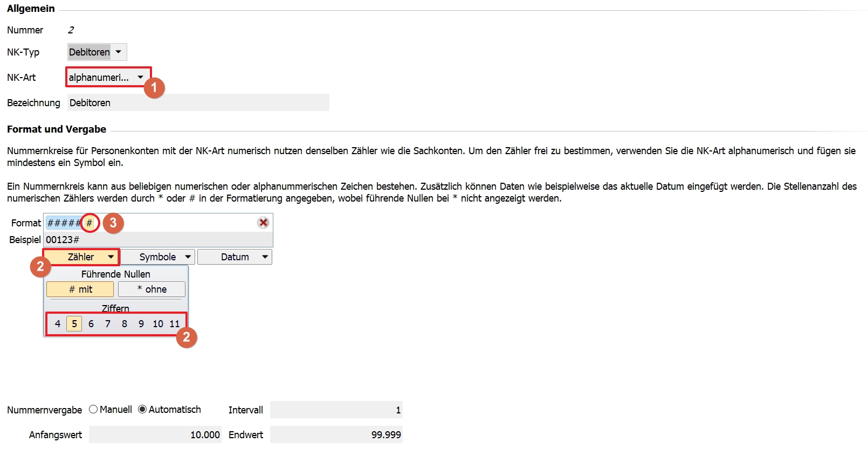Set digit count to 4
868x456 pixels.
(58, 324)
